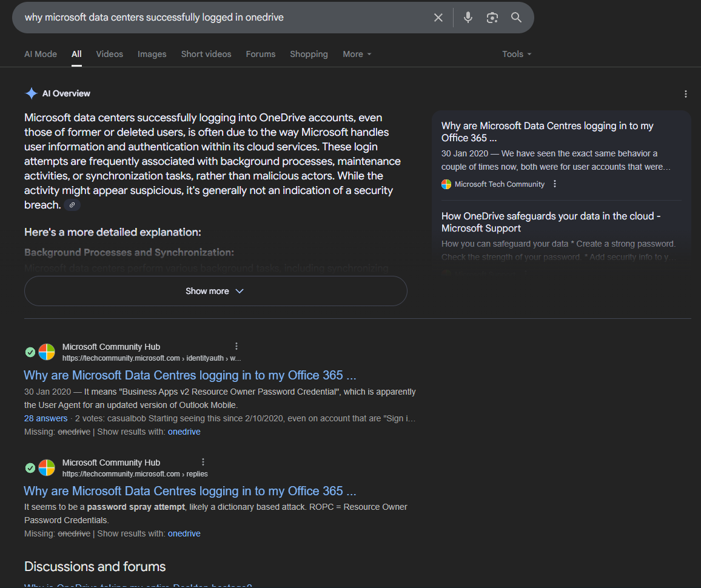Click 'Background Processes and Synchronization:' heading
This screenshot has height=588, width=701.
(x=129, y=252)
